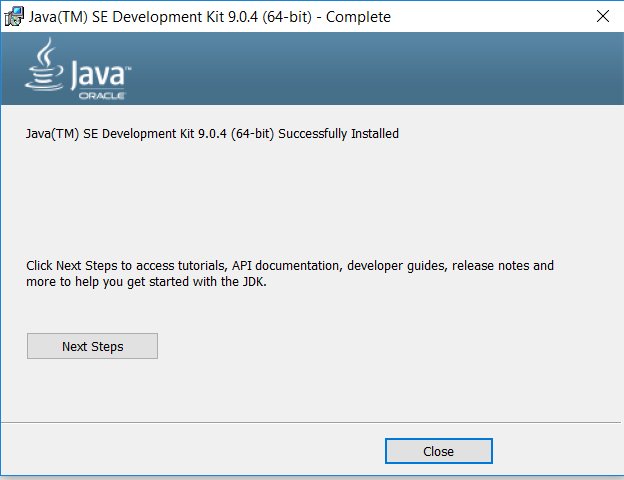Click the phrase Click Next Steps in the instructions
The image size is (624, 480).
pyautogui.click(x=72, y=265)
